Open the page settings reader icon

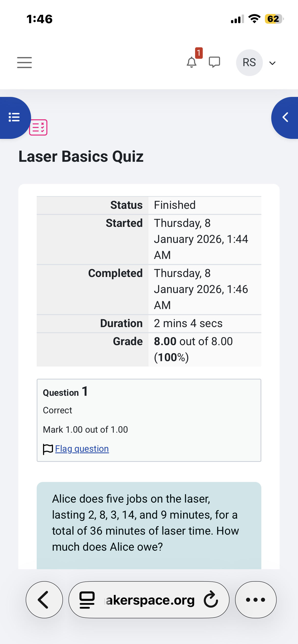[x=87, y=600]
